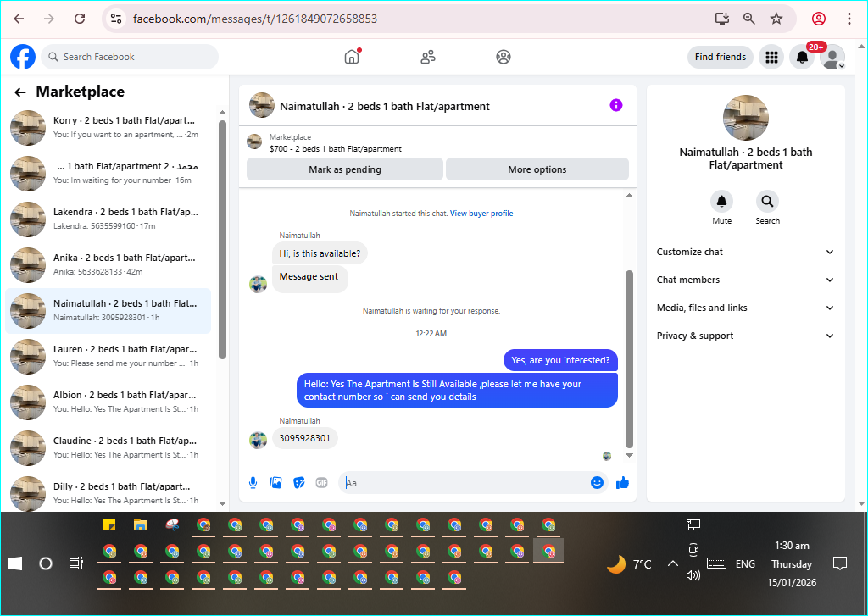868x616 pixels.
Task: Show hidden system tray icons chevron
Action: [672, 564]
